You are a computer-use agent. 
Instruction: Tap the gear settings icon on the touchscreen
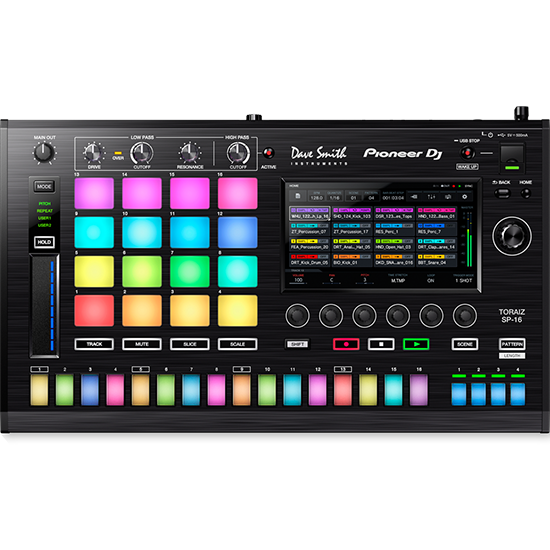coord(464,197)
